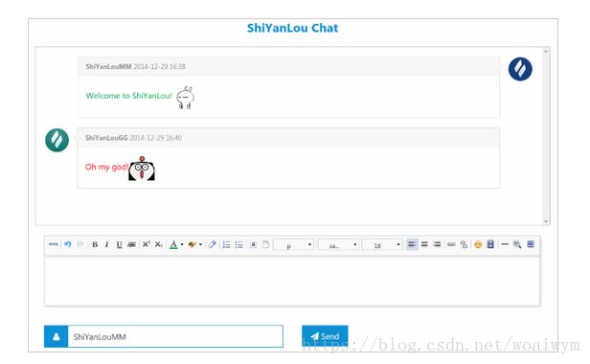
Task: Clear formatting with the eraser icon
Action: (x=212, y=244)
